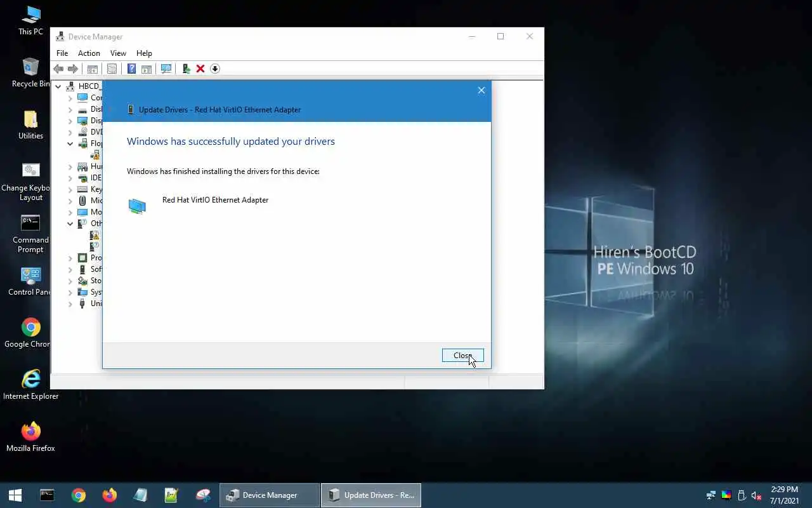
Task: Click the network icon in system tray
Action: (711, 495)
